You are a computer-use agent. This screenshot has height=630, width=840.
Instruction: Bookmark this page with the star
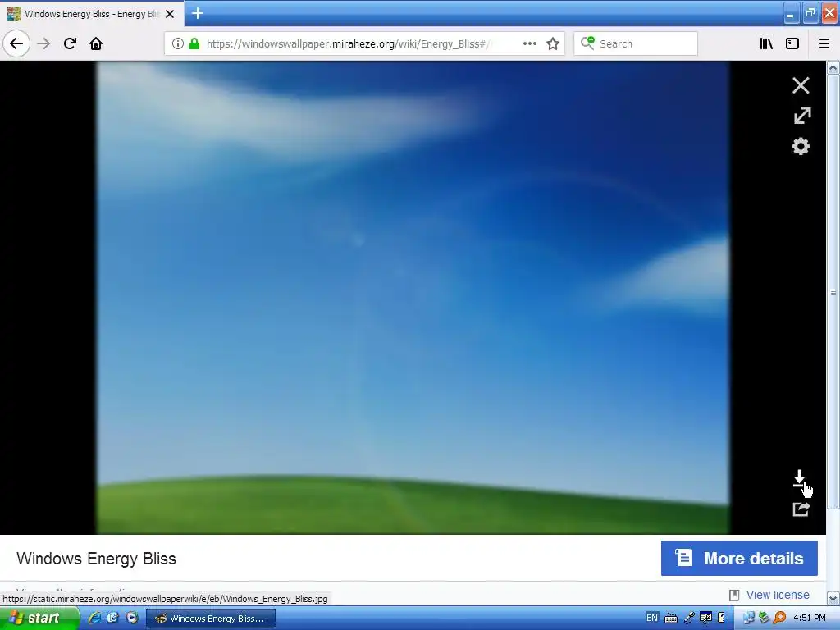click(x=553, y=44)
